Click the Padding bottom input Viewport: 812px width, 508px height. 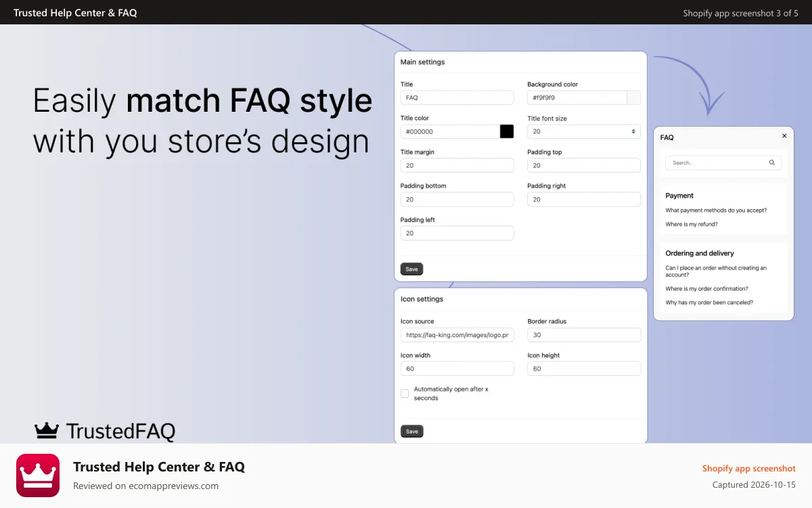[x=457, y=199]
